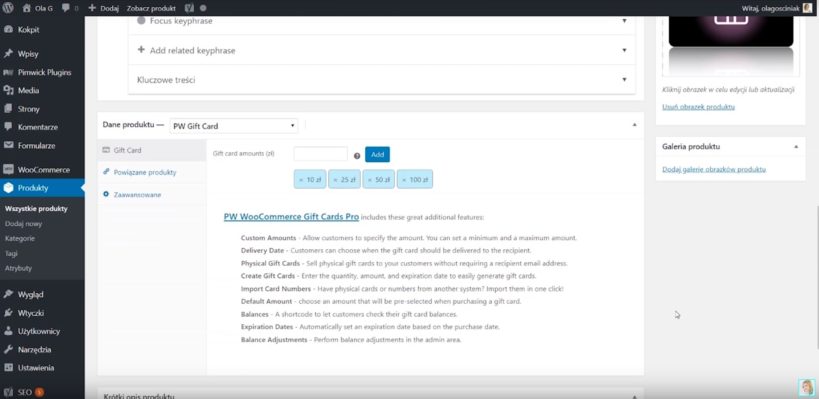Click the Focus keyphrase gray status dot
The height and width of the screenshot is (399, 819).
[141, 21]
